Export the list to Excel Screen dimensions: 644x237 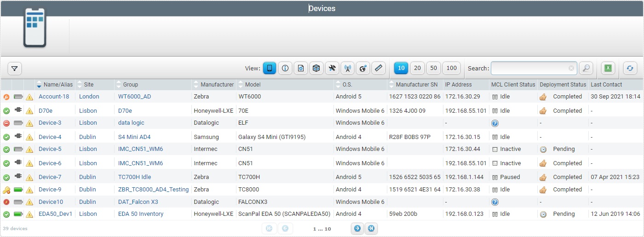click(608, 68)
